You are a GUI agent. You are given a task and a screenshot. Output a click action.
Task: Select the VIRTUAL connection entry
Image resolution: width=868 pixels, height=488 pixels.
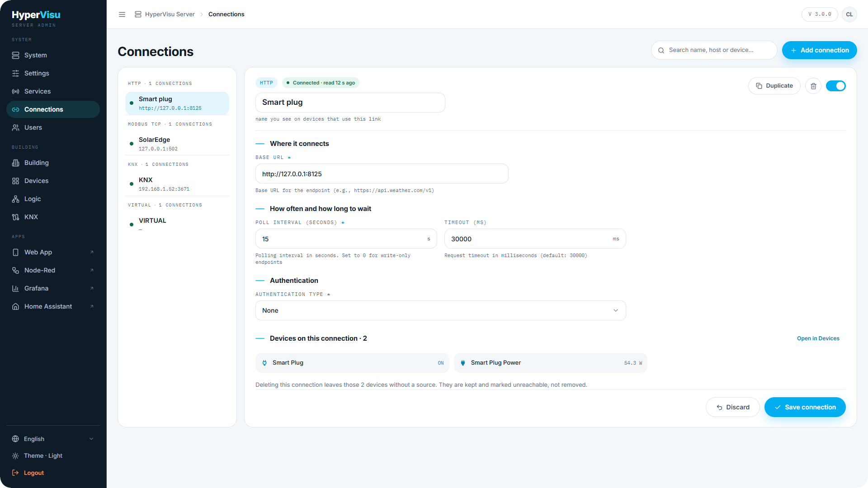pos(177,225)
